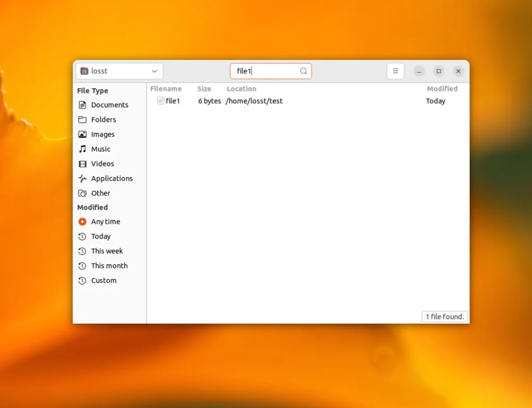Expand the location chooser chevron arrow
Image resolution: width=532 pixels, height=408 pixels.
154,71
